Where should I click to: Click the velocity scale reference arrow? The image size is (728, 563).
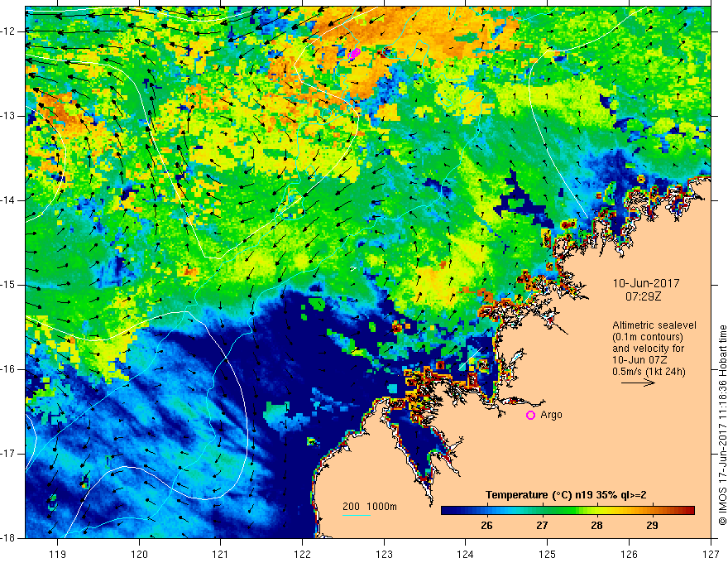[x=638, y=383]
